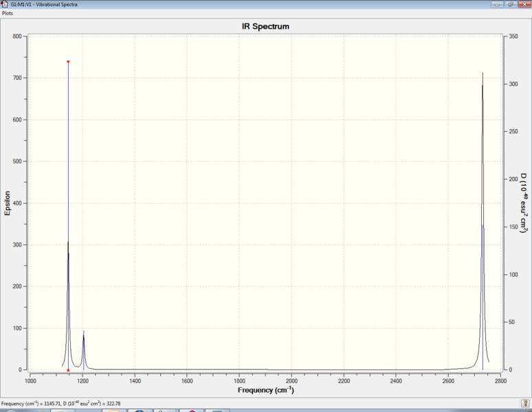Screen dimensions: 532x412
Task: Click the 1400 tick on the frequency axis
Action: 135,381
